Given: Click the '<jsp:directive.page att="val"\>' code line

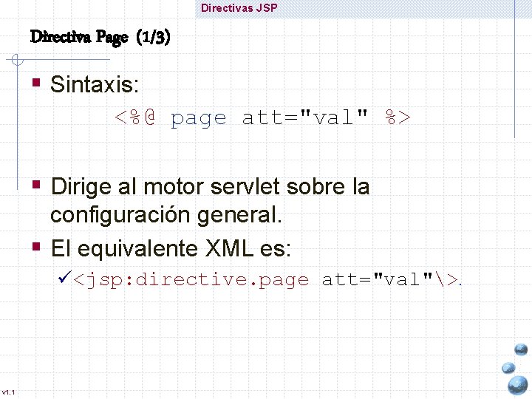Looking at the screenshot, I should [267, 280].
